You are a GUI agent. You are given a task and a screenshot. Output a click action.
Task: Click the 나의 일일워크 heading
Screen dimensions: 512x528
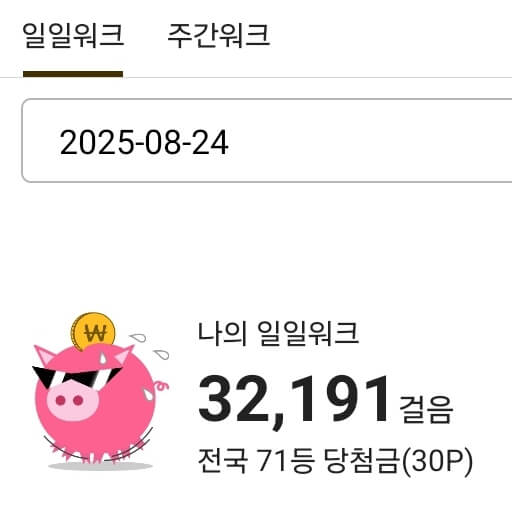278,333
